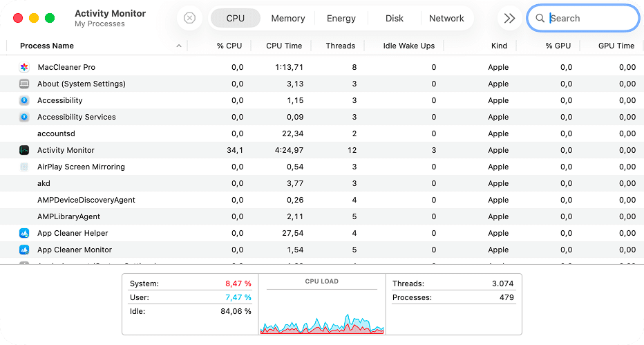Image resolution: width=644 pixels, height=345 pixels.
Task: Select the Accessibility process name
Action: 59,100
